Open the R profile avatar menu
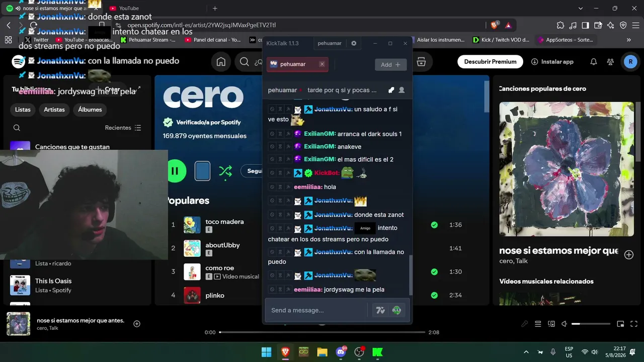 (630, 62)
